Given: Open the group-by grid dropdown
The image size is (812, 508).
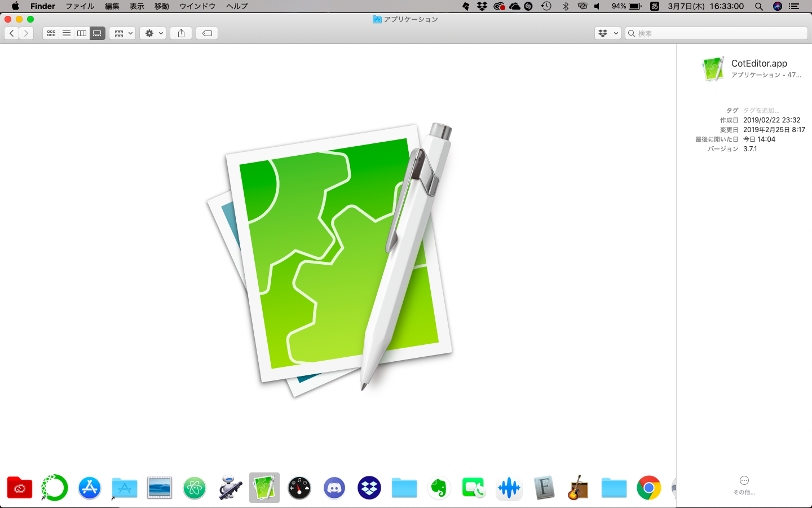Looking at the screenshot, I should (x=122, y=33).
